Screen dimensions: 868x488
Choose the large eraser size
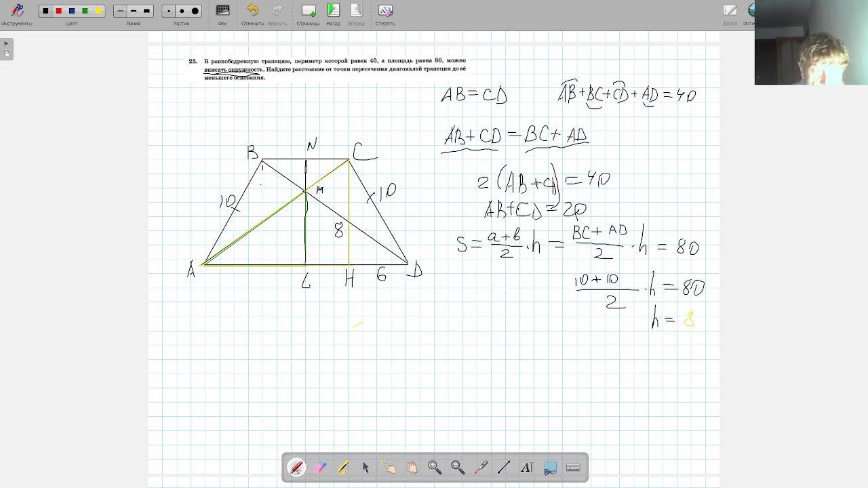(x=195, y=11)
